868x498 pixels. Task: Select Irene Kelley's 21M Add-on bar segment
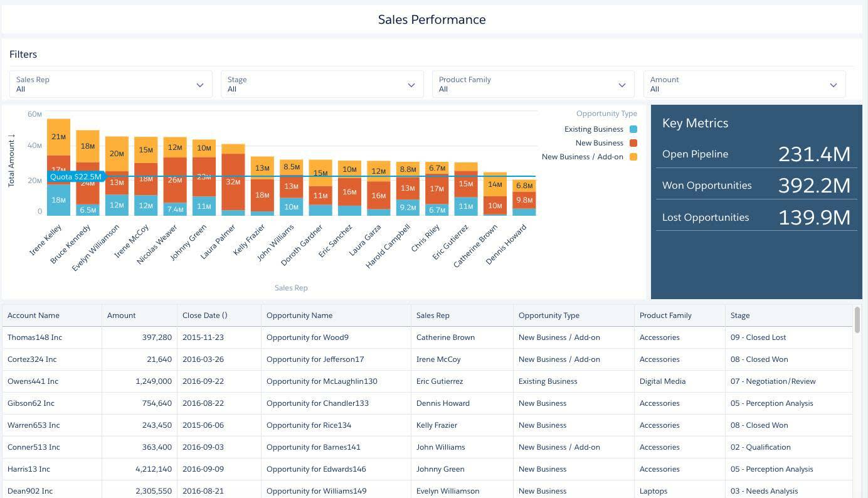tap(58, 137)
